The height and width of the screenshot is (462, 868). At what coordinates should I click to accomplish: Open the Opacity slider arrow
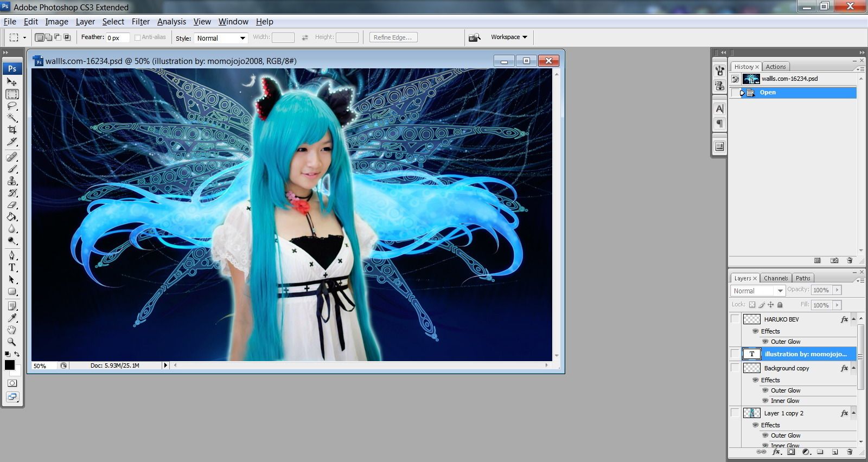point(837,290)
